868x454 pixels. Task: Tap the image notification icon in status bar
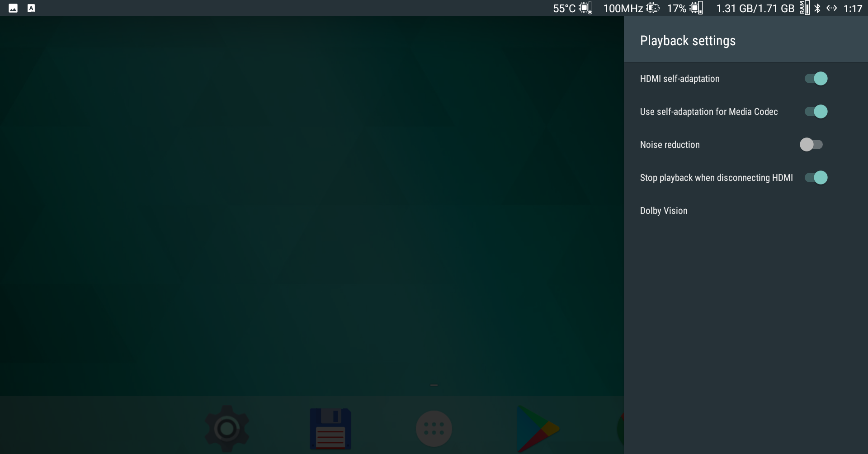point(13,8)
